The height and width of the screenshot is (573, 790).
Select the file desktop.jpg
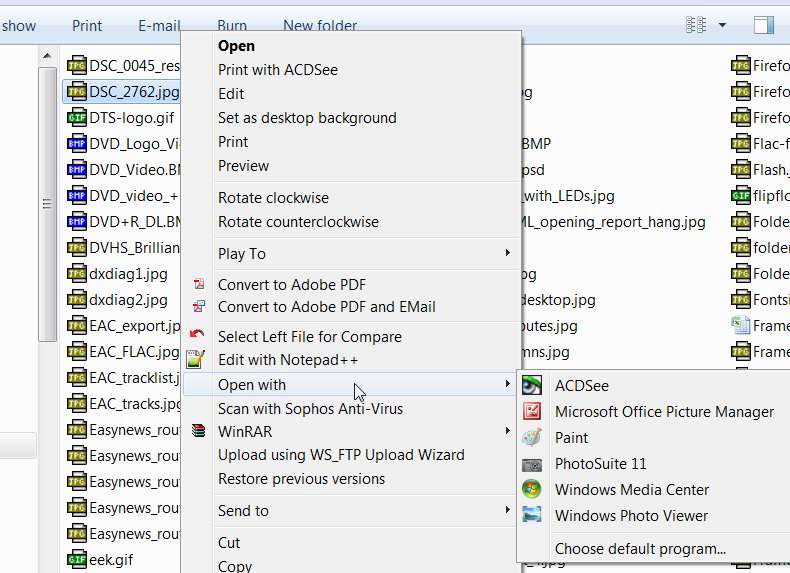click(559, 300)
